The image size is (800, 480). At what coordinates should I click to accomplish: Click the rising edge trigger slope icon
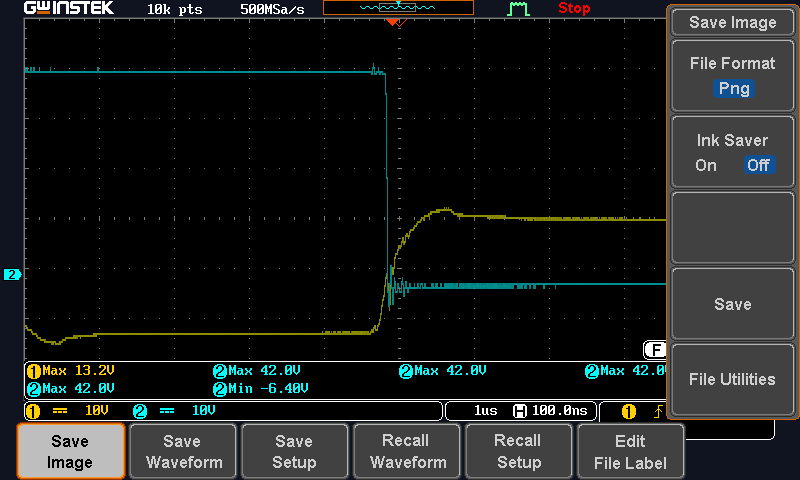click(x=659, y=411)
